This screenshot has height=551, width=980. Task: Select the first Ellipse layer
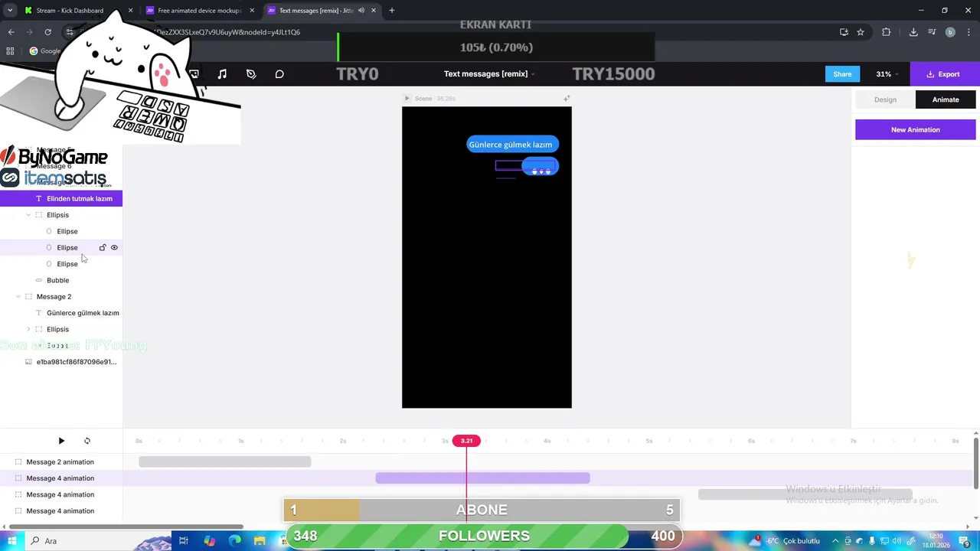point(61,231)
